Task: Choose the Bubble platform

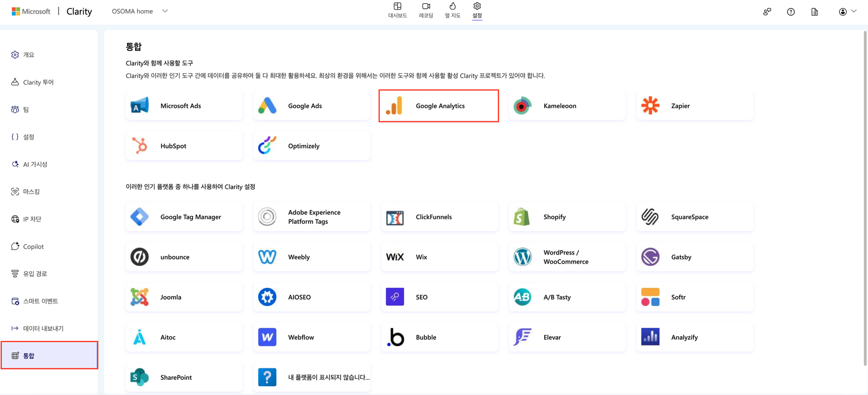Action: point(439,337)
